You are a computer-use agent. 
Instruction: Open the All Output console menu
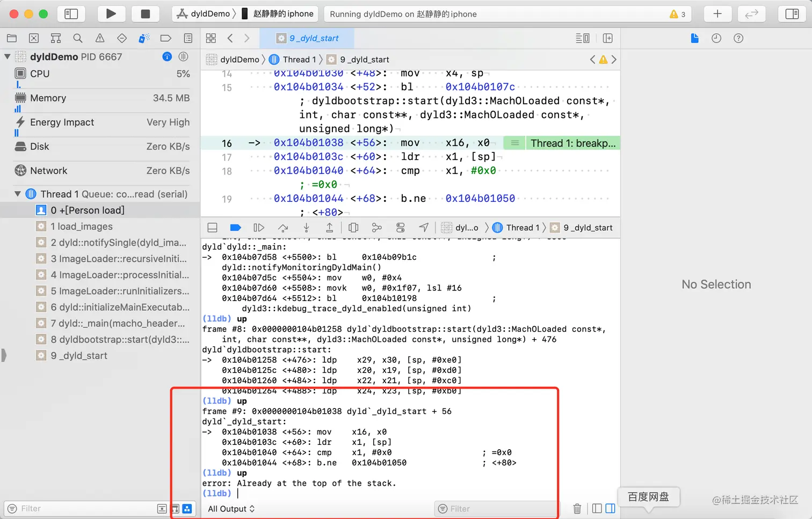[x=231, y=509]
